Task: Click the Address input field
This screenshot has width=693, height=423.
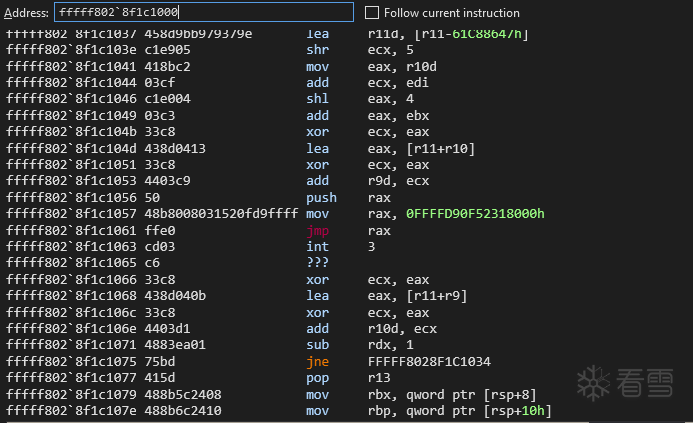Action: click(202, 13)
